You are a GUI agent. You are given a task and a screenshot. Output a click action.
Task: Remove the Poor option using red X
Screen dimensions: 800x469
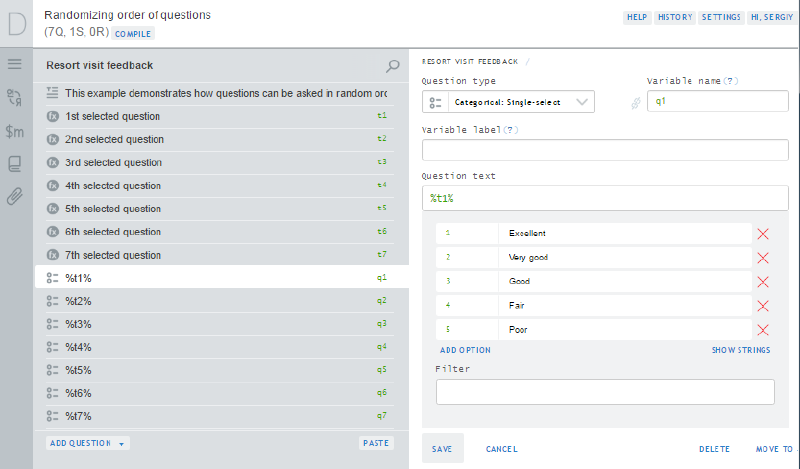[x=763, y=330]
